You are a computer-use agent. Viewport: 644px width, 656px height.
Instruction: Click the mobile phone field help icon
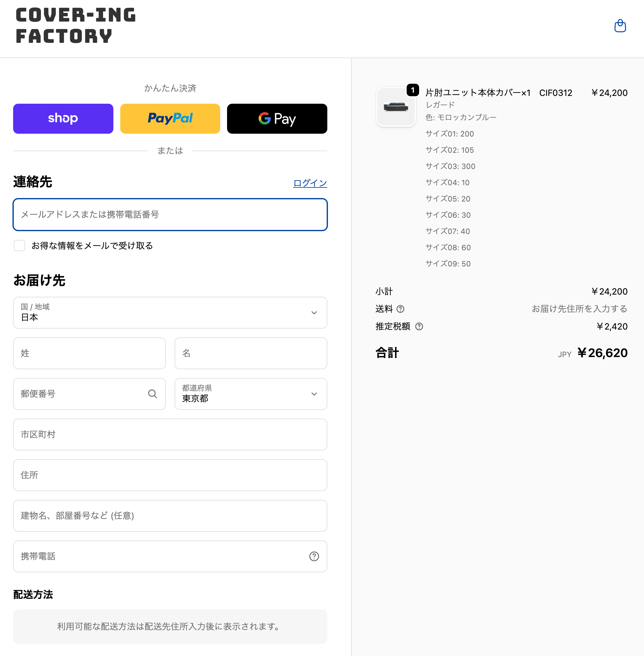(314, 556)
